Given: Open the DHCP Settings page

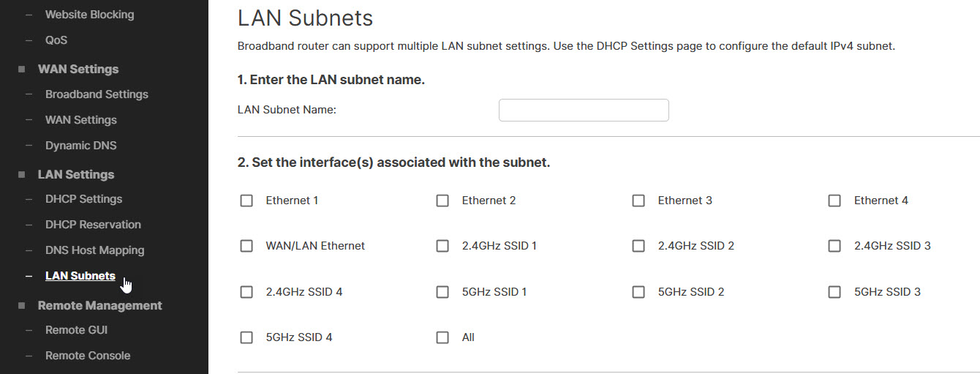Looking at the screenshot, I should coord(83,199).
